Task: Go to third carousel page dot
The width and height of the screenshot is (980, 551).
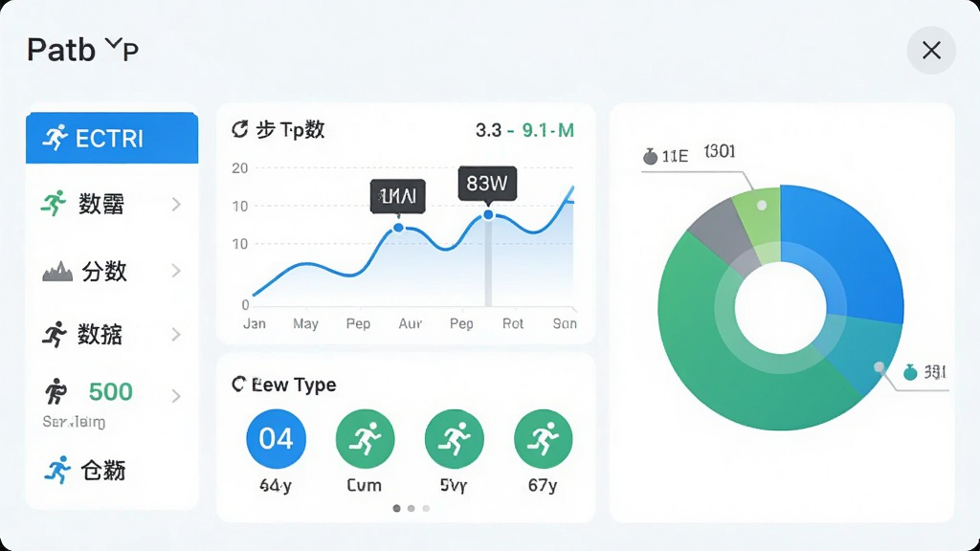Action: [426, 509]
